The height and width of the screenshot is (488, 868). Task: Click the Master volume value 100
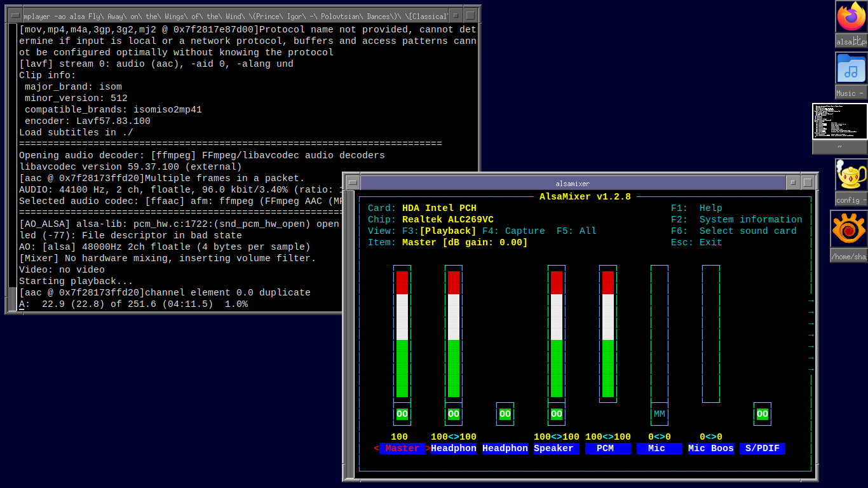[399, 437]
